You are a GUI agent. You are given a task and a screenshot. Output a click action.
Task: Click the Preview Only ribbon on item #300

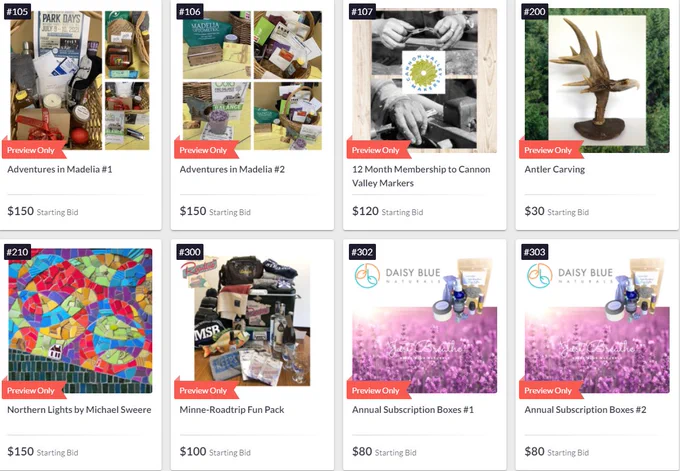[206, 389]
